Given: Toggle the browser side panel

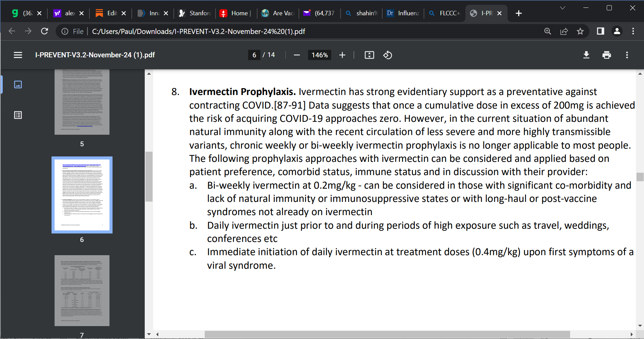Looking at the screenshot, I should [x=601, y=31].
